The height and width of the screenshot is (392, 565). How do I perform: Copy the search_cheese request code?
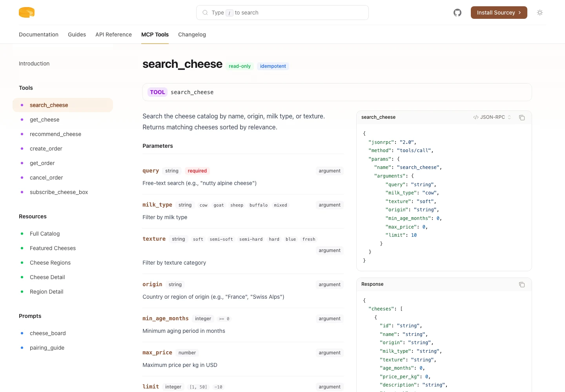[522, 118]
